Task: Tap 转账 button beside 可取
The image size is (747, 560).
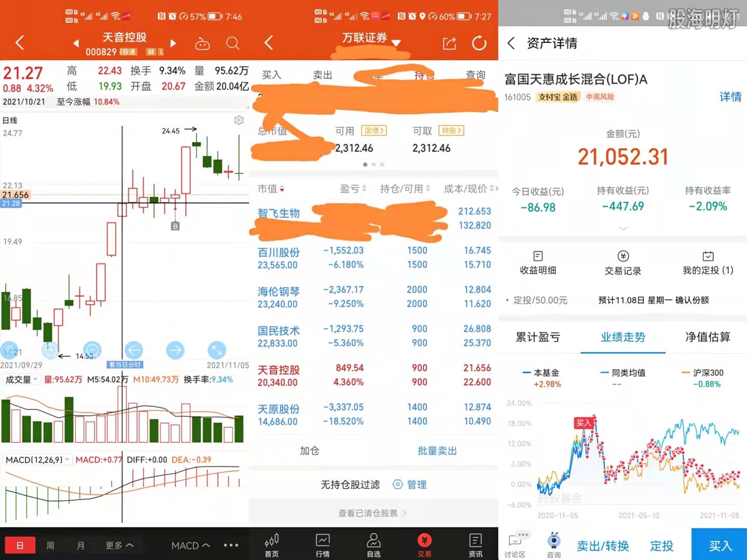Action: (451, 131)
